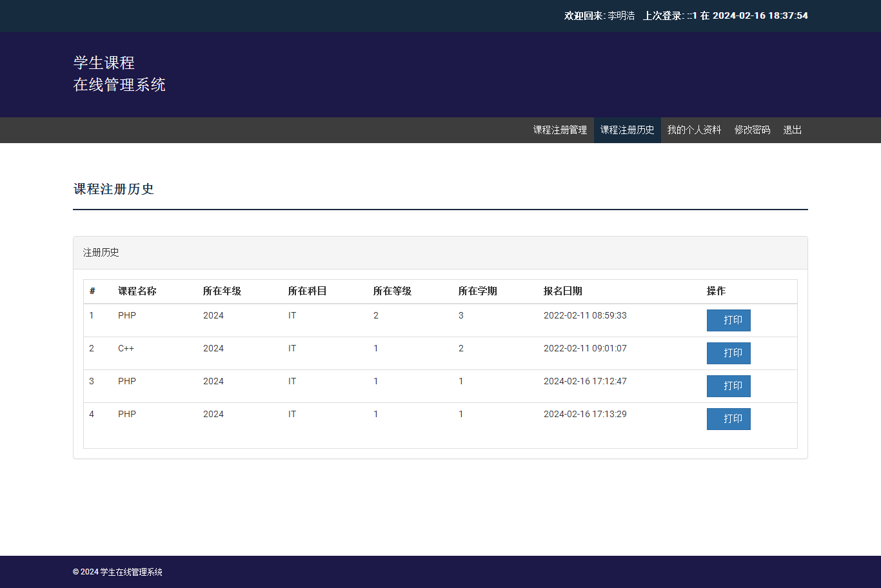Click the date 2022-02-11 08:59:33 cell
This screenshot has width=881, height=588.
(585, 316)
